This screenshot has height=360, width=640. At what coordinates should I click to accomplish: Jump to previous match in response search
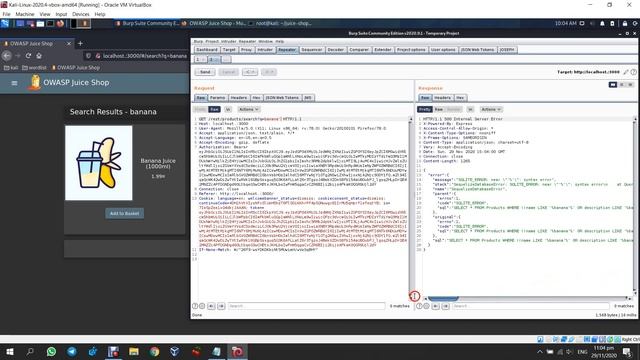coord(436,306)
